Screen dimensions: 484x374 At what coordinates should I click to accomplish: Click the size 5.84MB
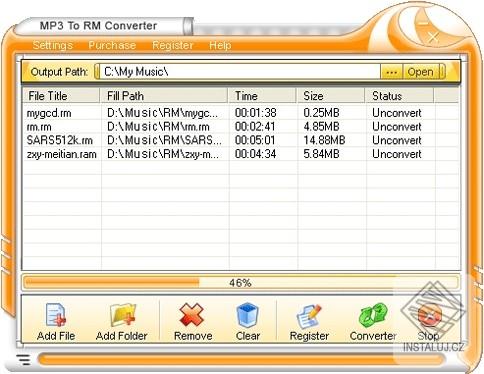(x=321, y=154)
